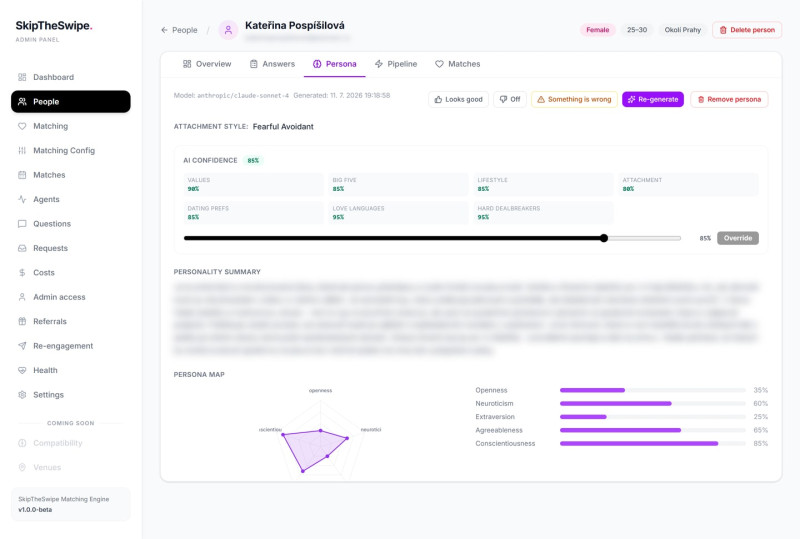Open Dashboard from the sidebar
The width and height of the screenshot is (800, 539).
click(x=70, y=77)
